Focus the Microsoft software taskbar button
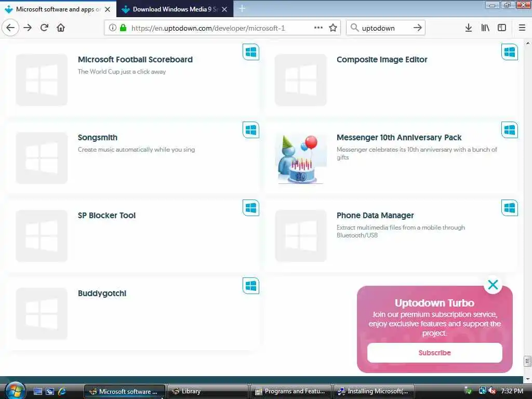This screenshot has height=399, width=532. [124, 392]
